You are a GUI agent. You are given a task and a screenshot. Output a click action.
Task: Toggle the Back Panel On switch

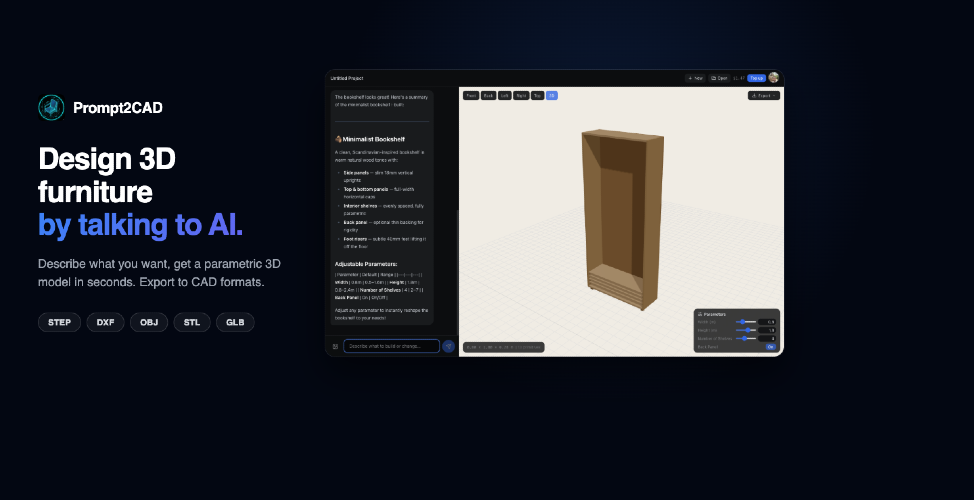[x=770, y=347]
